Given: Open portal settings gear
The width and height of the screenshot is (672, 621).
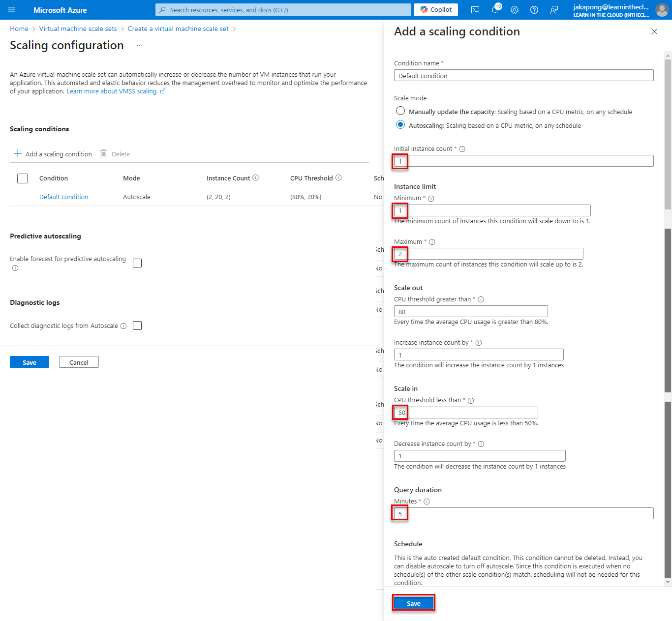Looking at the screenshot, I should click(515, 10).
